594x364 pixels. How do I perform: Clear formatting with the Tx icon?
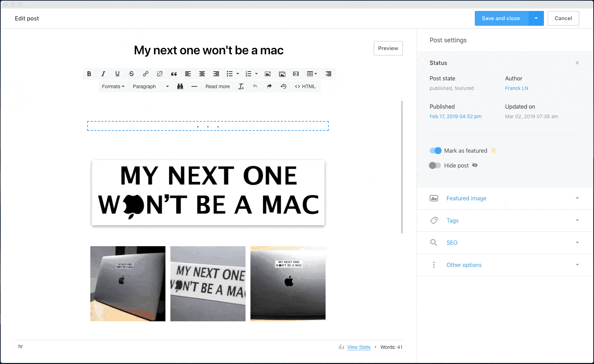pos(241,86)
